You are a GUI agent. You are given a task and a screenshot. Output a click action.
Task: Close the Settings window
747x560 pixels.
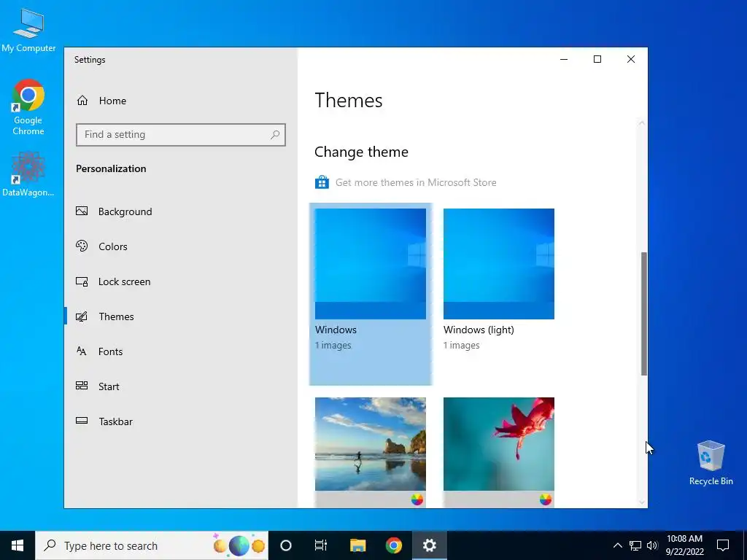631,59
